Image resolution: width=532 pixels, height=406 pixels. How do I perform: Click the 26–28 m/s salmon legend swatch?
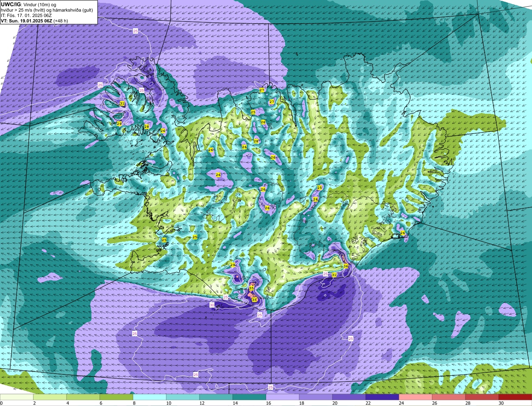[x=449, y=397]
